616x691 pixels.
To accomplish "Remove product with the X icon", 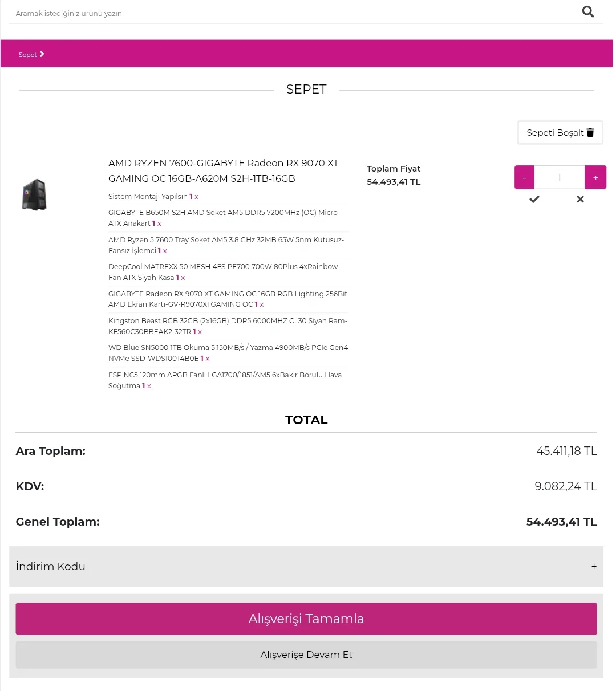I will coord(580,199).
